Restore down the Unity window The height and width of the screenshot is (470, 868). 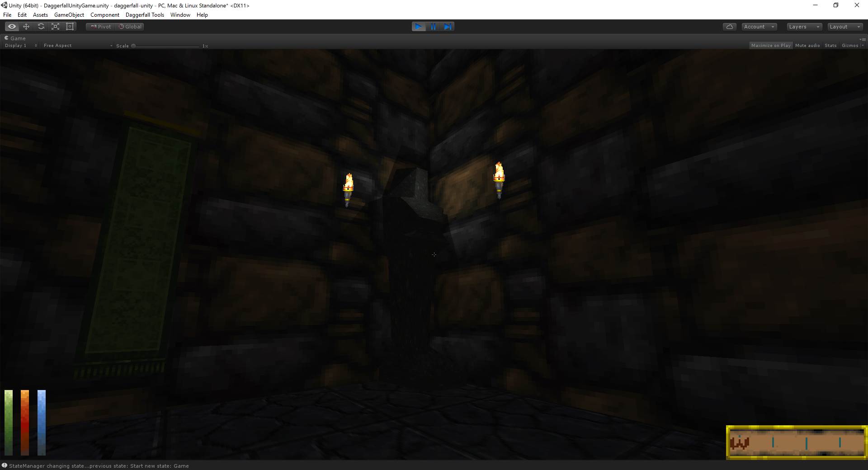[836, 5]
